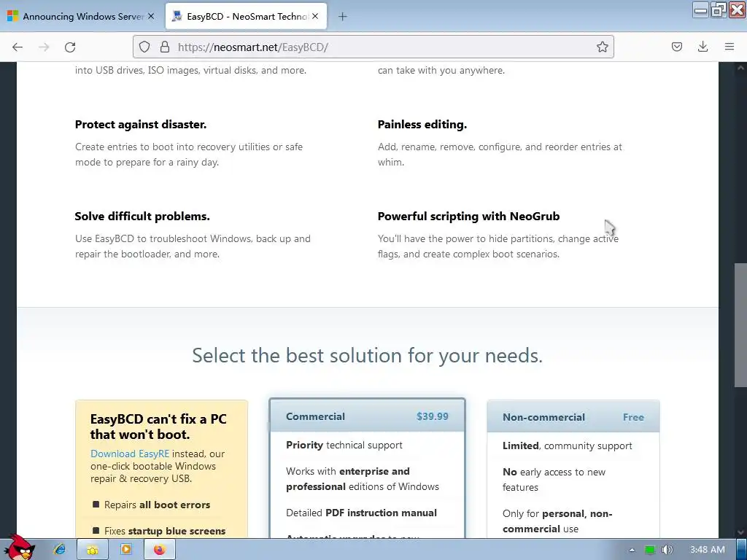Screen dimensions: 747x560
Task: Follow the Download EasyRE link
Action: 130,454
